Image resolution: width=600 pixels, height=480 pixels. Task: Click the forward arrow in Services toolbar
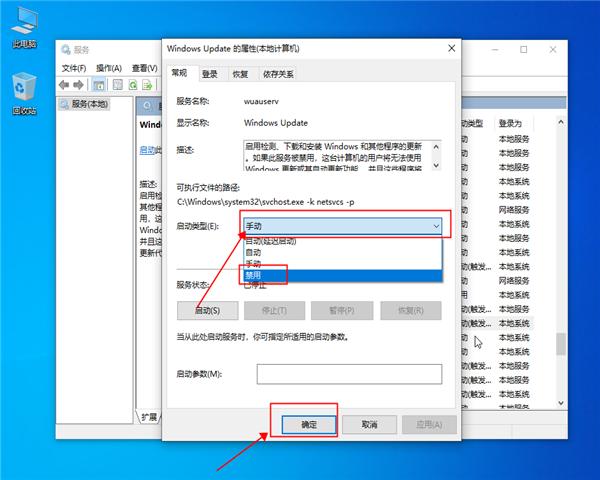pos(78,85)
